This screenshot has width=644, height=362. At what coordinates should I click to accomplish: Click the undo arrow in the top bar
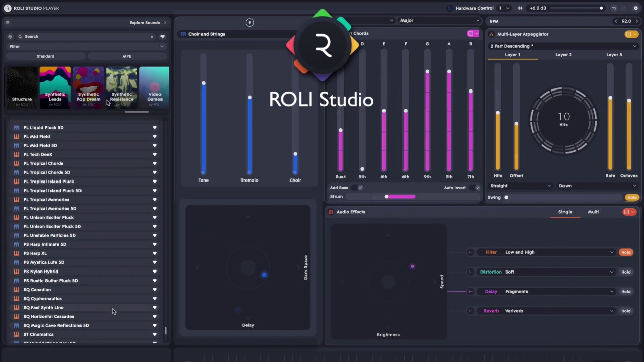[x=614, y=8]
